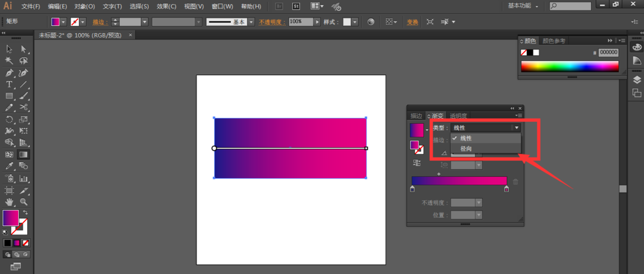The image size is (644, 274).
Task: Switch to the 透明度 tab
Action: (x=458, y=116)
